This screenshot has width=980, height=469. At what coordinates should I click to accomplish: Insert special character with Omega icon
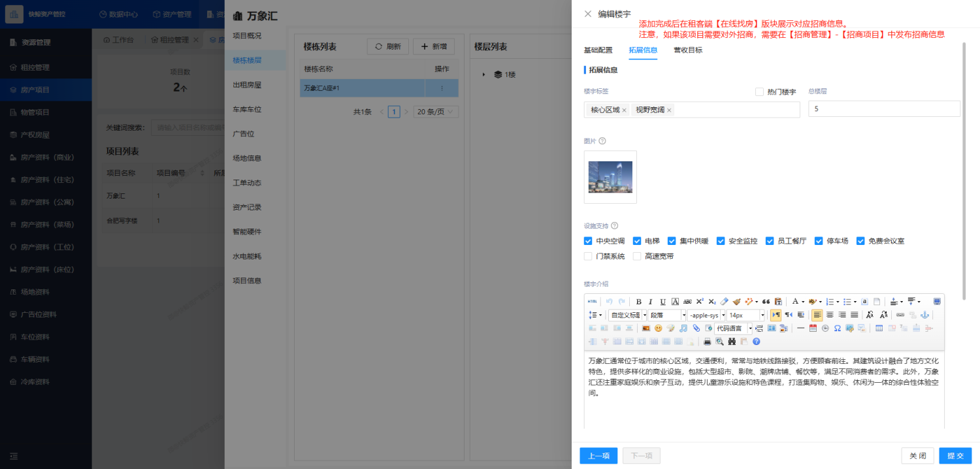[x=837, y=328]
